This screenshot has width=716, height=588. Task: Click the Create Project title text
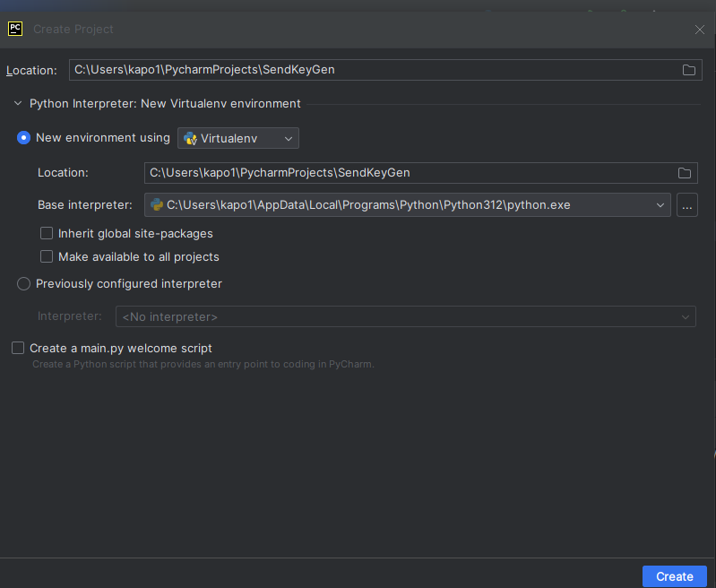pos(73,30)
